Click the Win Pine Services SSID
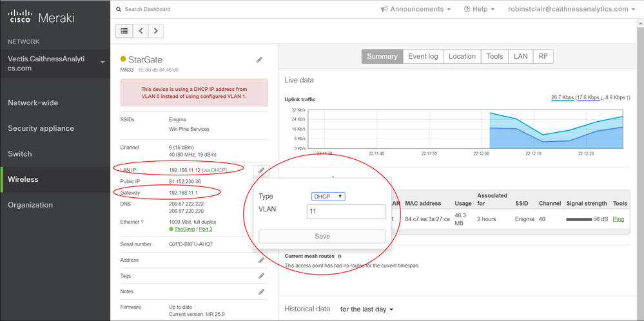 (190, 129)
